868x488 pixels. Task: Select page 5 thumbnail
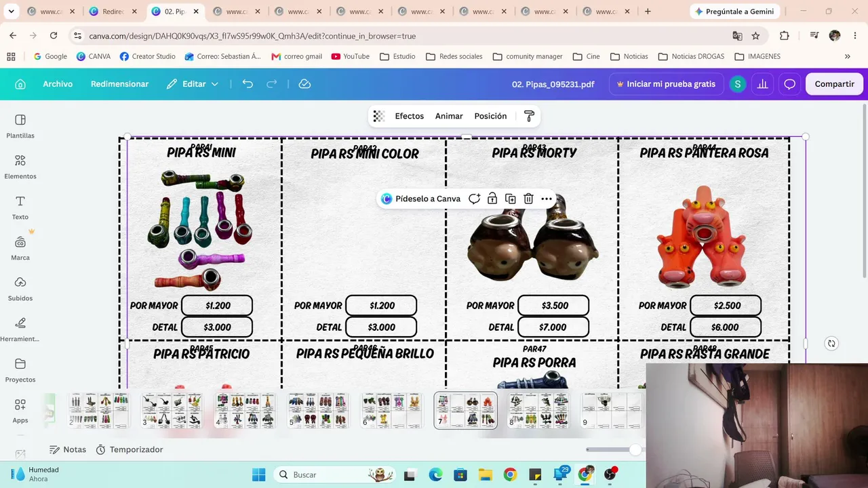pos(318,411)
